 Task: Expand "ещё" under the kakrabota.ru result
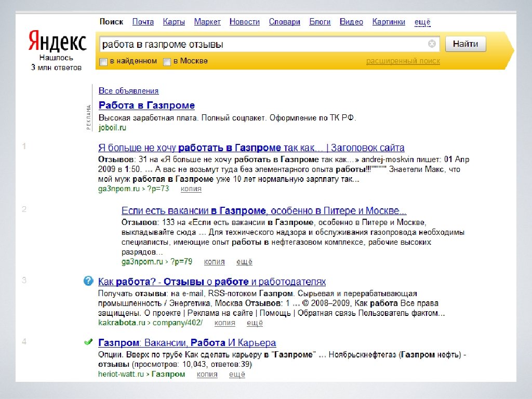(x=255, y=323)
